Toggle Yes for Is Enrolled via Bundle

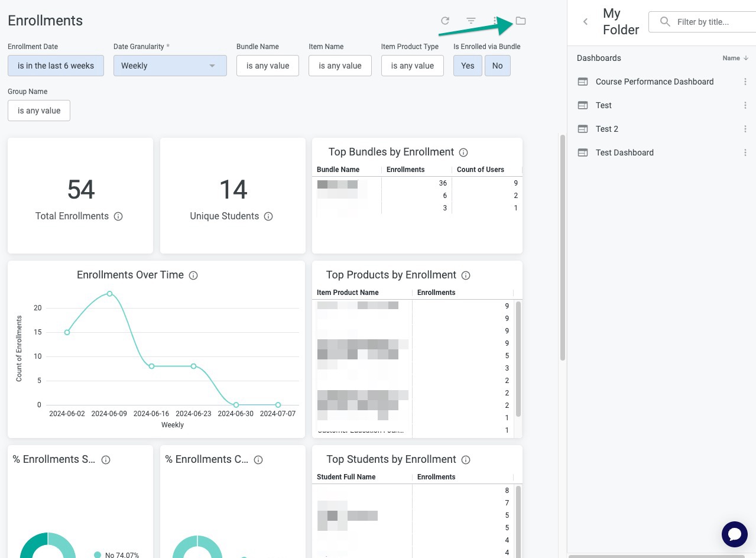click(468, 66)
